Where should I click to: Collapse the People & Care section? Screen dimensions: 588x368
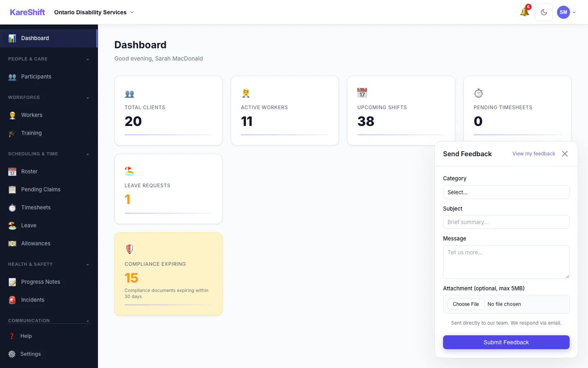click(x=49, y=59)
